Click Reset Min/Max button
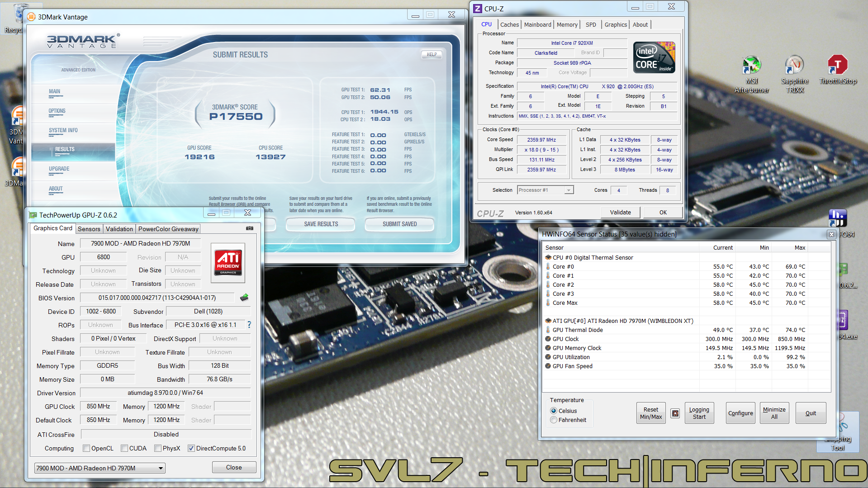This screenshot has height=488, width=868. coord(651,413)
